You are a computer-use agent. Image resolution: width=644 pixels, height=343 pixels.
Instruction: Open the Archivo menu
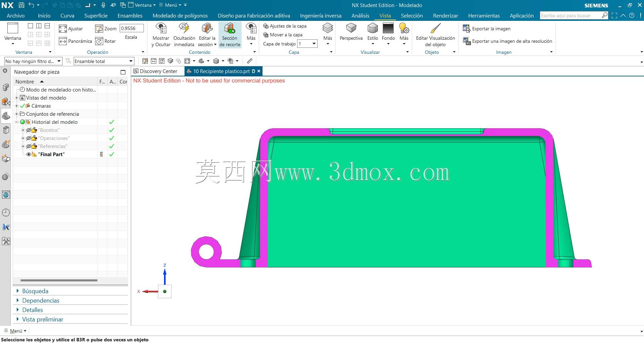tap(15, 15)
